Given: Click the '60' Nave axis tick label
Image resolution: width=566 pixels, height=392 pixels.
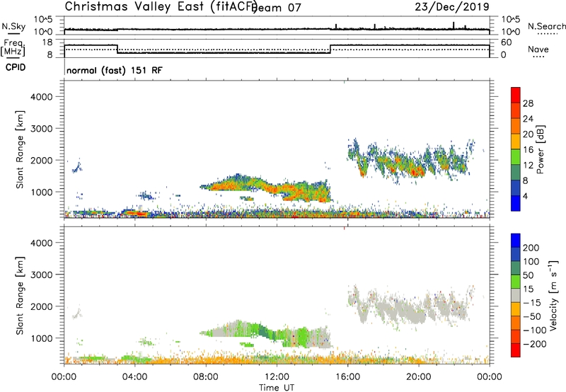Looking at the screenshot, I should point(507,42).
